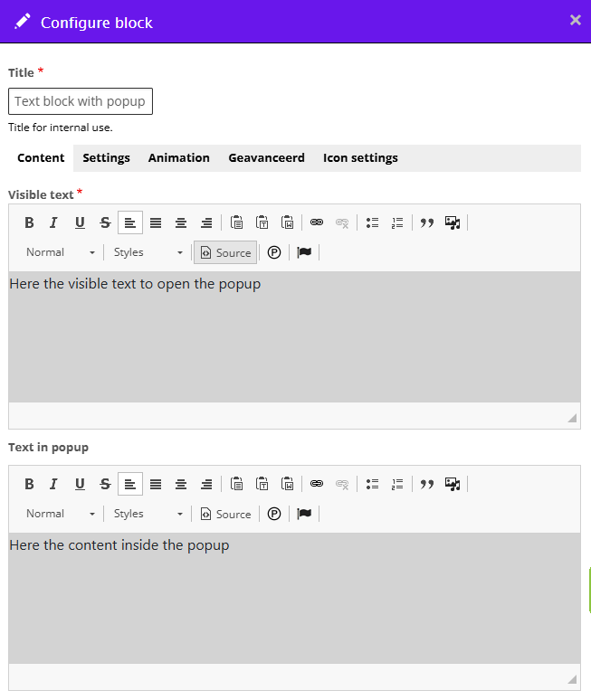591x700 pixels.
Task: Toggle Italic in Text in popup editor
Action: 53,484
